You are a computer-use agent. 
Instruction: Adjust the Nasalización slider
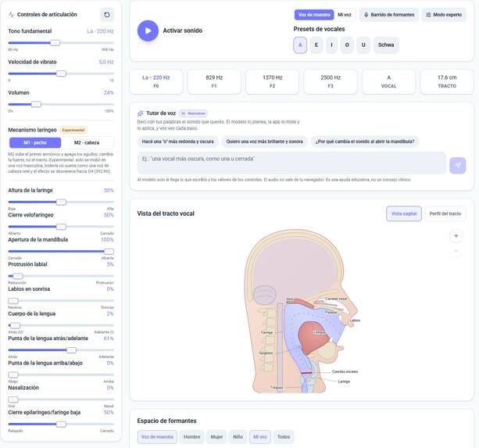pyautogui.click(x=61, y=400)
